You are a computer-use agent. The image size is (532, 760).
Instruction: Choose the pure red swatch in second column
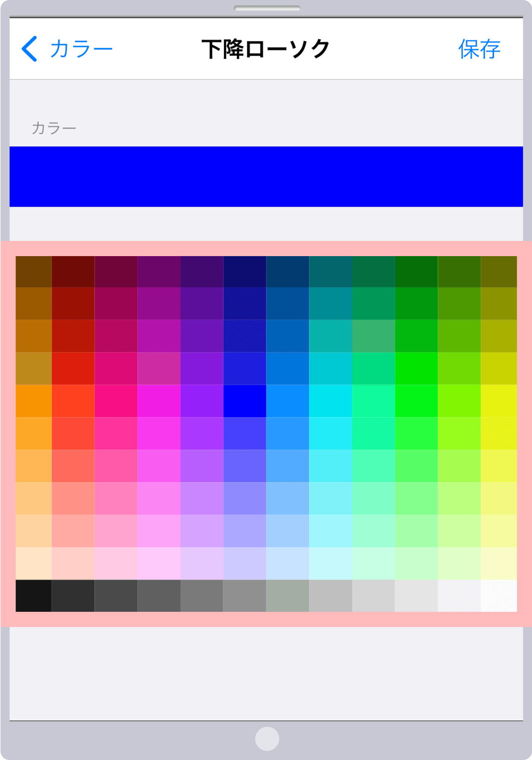click(x=73, y=369)
